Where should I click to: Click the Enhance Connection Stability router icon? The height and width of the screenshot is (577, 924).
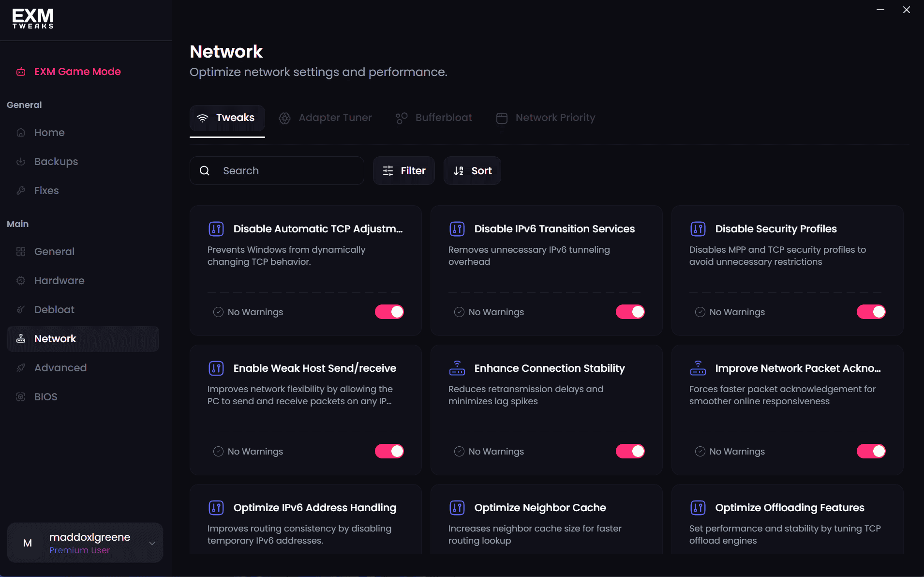click(x=457, y=368)
